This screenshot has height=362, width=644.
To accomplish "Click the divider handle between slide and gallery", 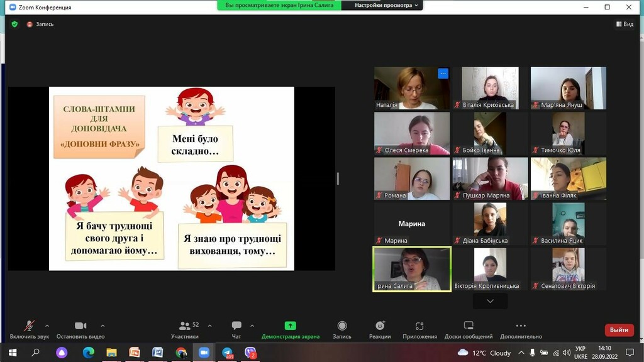I will coord(338,178).
